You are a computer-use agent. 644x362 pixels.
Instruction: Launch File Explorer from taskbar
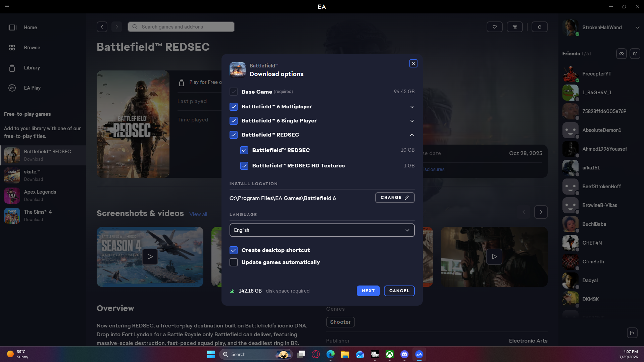(345, 354)
